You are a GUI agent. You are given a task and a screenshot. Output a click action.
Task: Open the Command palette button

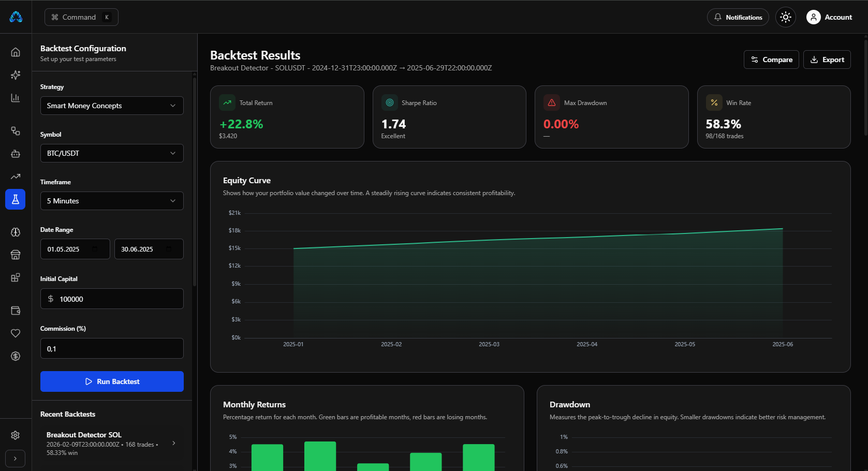pyautogui.click(x=81, y=17)
